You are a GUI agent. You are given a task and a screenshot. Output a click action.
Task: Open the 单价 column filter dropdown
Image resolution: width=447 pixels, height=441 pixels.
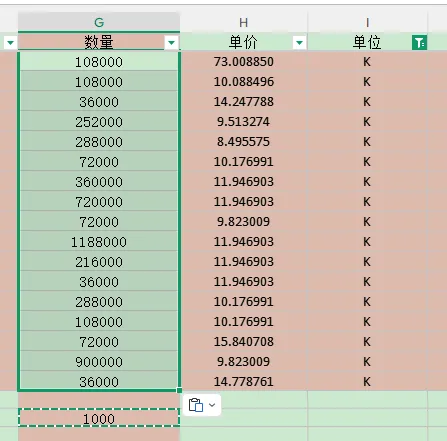(299, 43)
